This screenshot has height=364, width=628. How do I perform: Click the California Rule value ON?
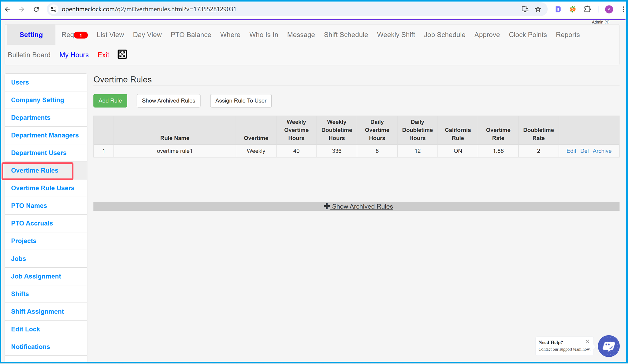pyautogui.click(x=458, y=151)
